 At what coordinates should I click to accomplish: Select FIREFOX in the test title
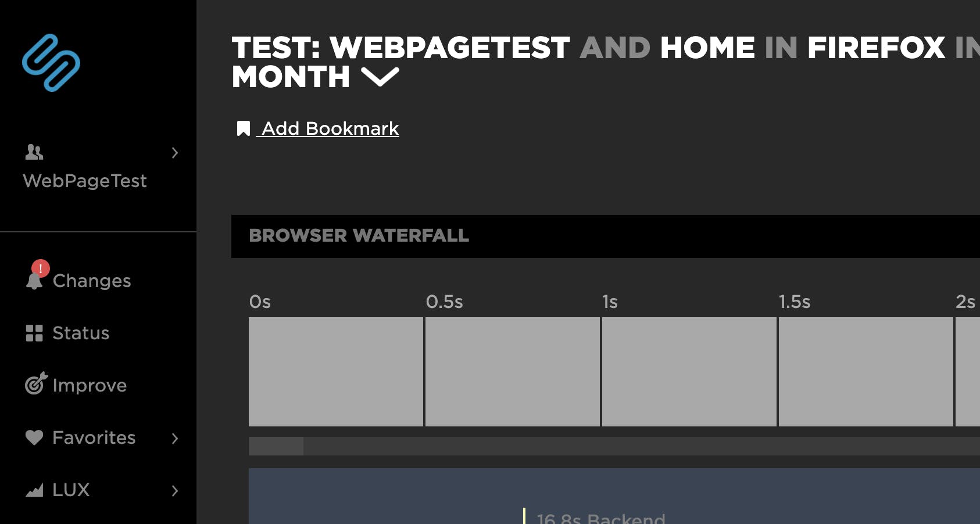[876, 48]
